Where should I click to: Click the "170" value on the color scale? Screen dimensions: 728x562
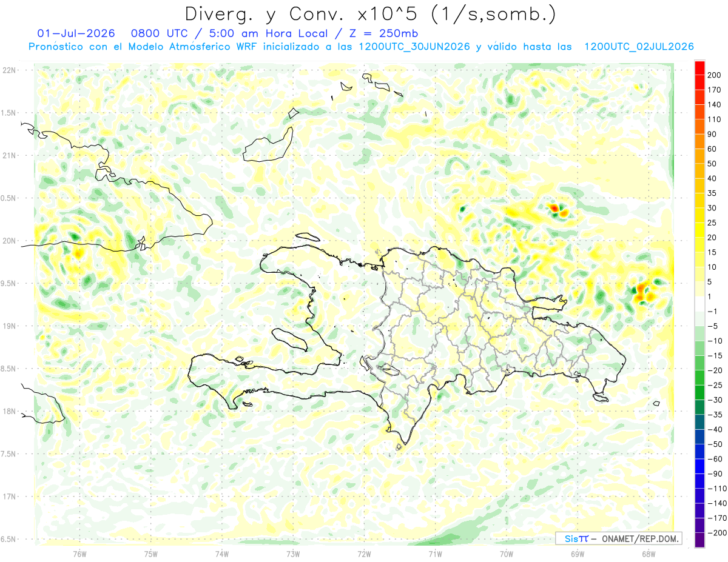(x=714, y=90)
